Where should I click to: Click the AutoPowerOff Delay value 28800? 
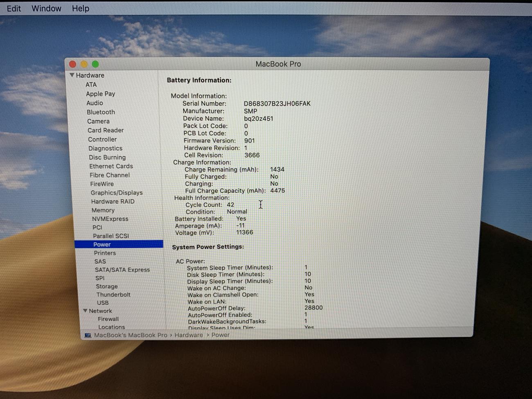click(x=313, y=308)
